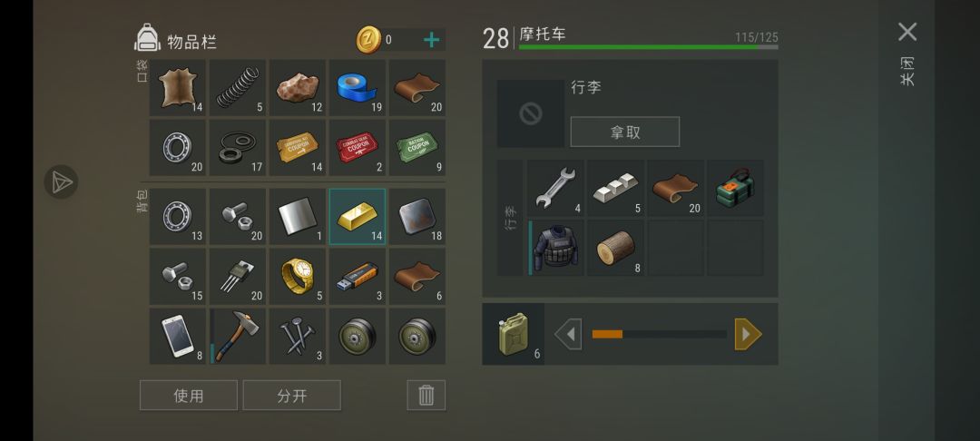Click the 拿取 take button

pyautogui.click(x=625, y=132)
